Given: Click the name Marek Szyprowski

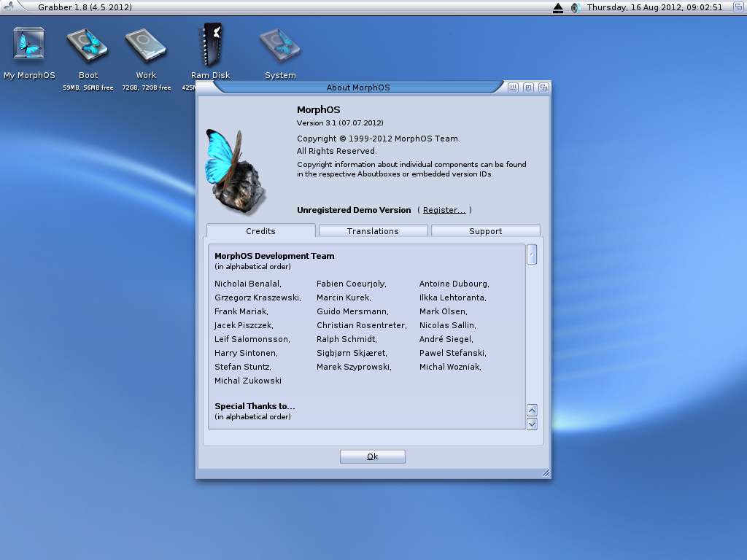Looking at the screenshot, I should click(354, 367).
